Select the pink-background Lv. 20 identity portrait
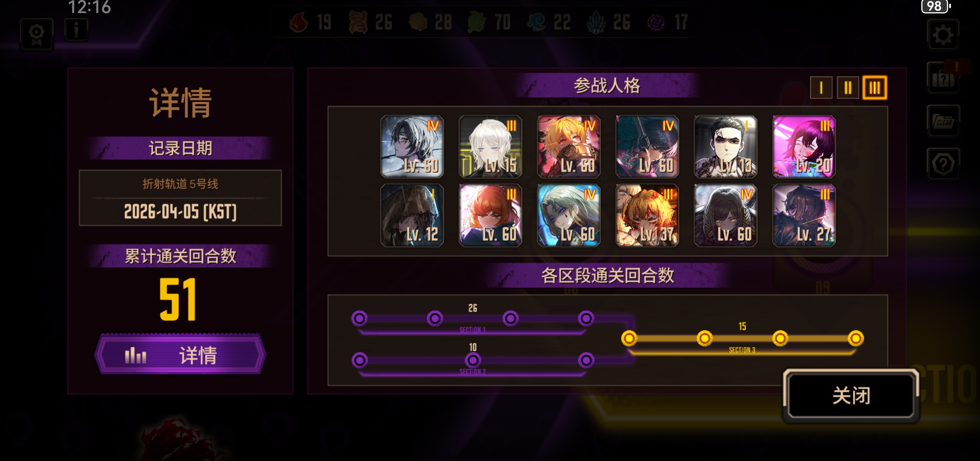Viewport: 980px width, 461px height. [804, 147]
